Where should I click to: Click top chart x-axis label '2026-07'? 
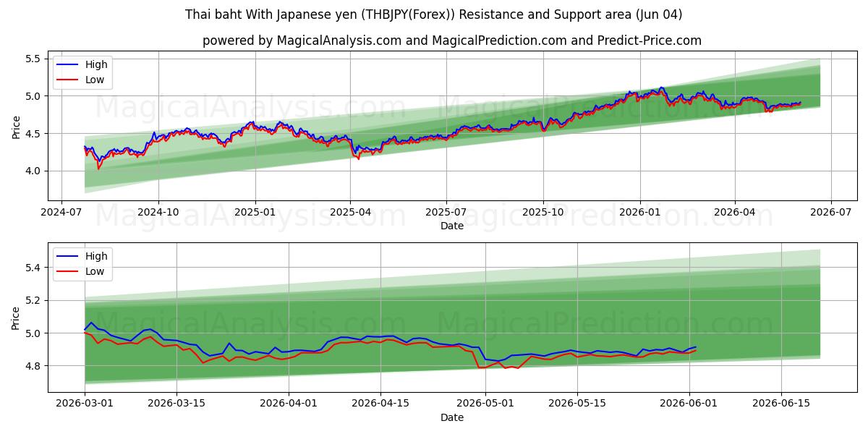(x=831, y=213)
